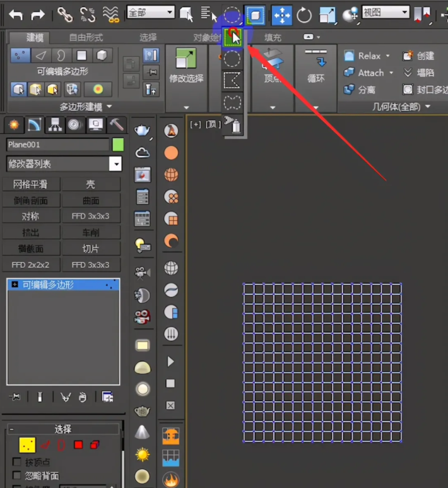Open the Utilities hammer panel tab

point(116,124)
